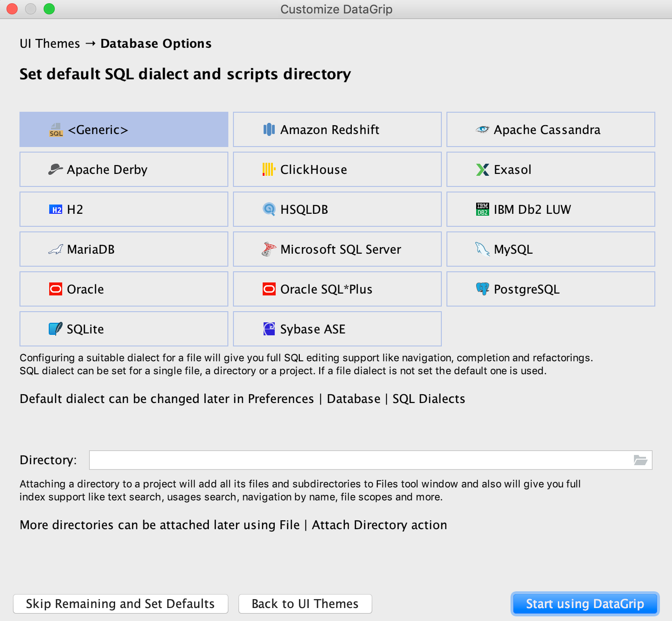Click the SQLite feather icon
672x621 pixels.
[56, 329]
